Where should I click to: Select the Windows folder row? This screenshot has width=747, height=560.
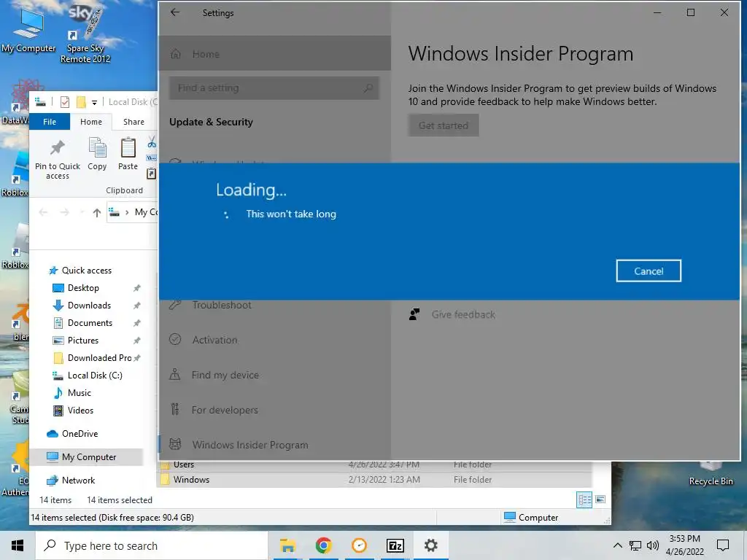[374, 480]
